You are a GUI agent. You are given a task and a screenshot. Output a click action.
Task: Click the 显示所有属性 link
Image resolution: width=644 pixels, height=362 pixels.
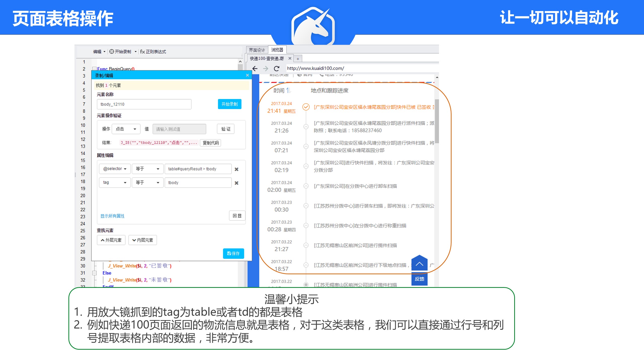point(112,216)
